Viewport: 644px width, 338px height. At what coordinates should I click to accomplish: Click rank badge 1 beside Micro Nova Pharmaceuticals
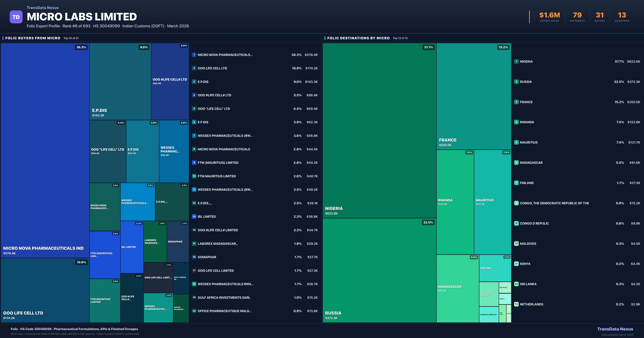(x=194, y=55)
